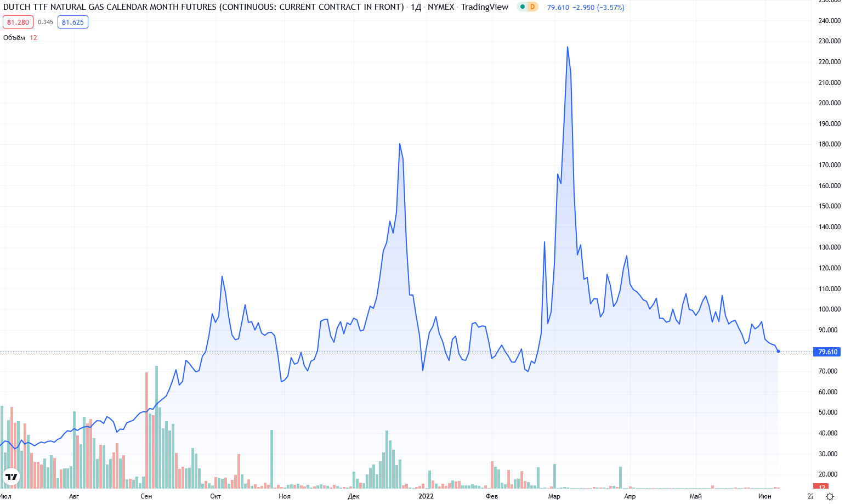The height and width of the screenshot is (504, 845).
Task: Click the NYMEX exchange label in title
Action: click(x=441, y=7)
